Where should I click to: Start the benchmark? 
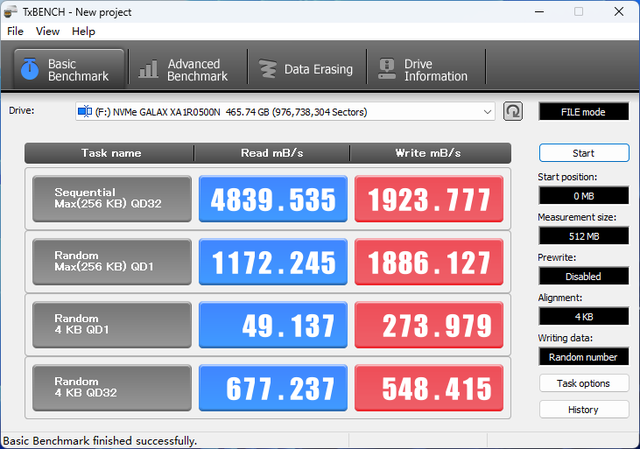[x=584, y=153]
